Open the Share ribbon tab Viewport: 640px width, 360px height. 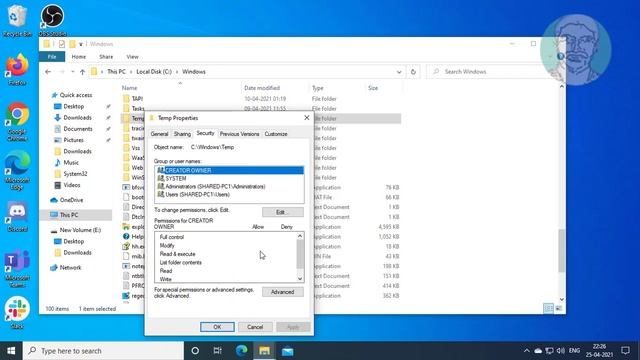[106, 57]
